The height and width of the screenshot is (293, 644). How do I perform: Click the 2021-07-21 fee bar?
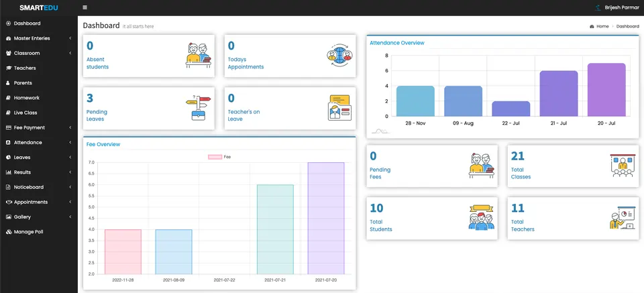pyautogui.click(x=275, y=229)
